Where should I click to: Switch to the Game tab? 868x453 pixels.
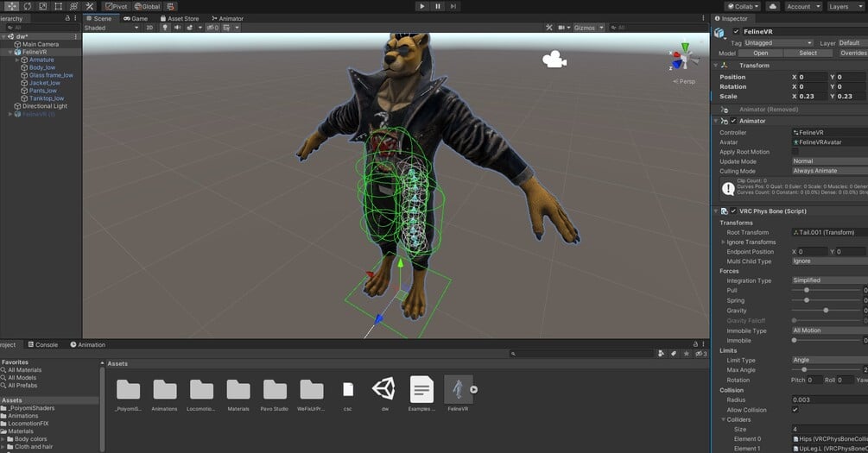click(136, 18)
